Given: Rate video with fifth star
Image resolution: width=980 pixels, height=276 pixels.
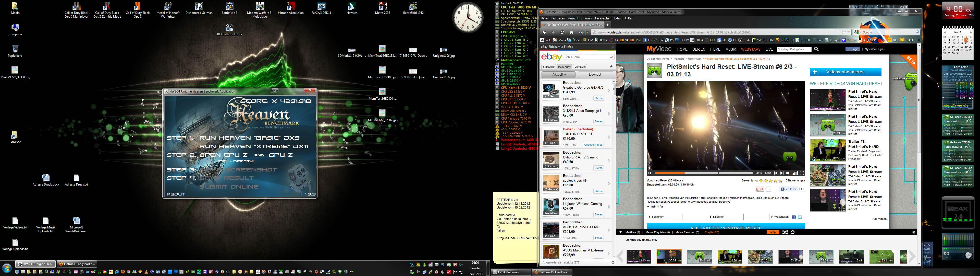Looking at the screenshot, I should [781, 181].
